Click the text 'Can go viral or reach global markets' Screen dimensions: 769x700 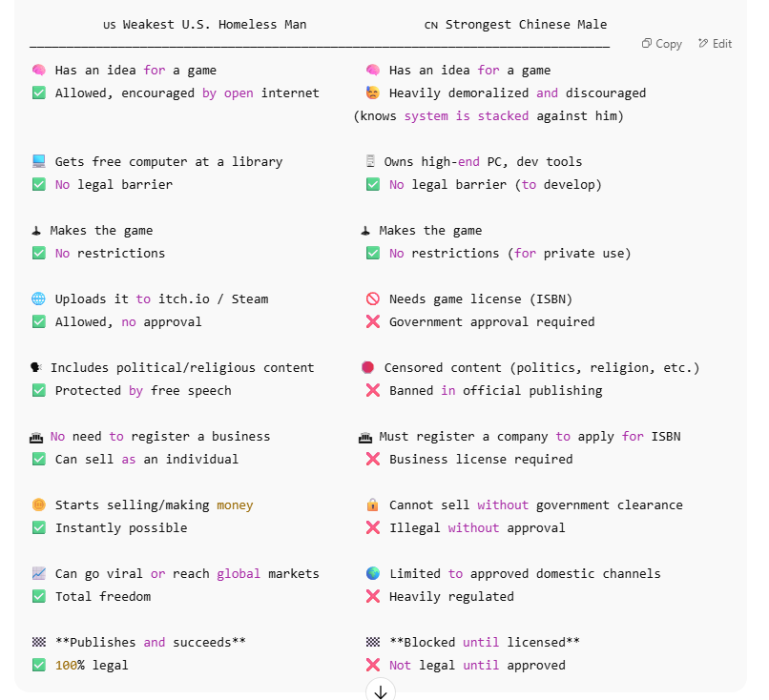[187, 573]
